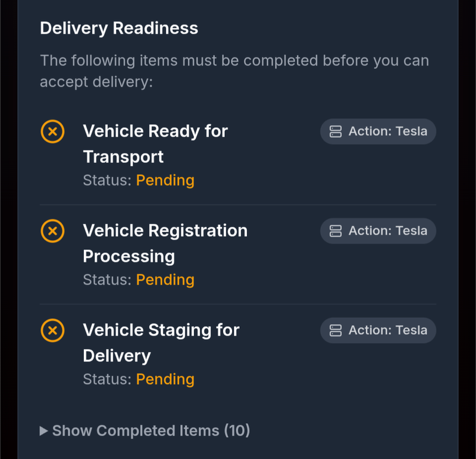
Task: Click the server icon in the Transport row's Tesla badge
Action: coord(336,131)
